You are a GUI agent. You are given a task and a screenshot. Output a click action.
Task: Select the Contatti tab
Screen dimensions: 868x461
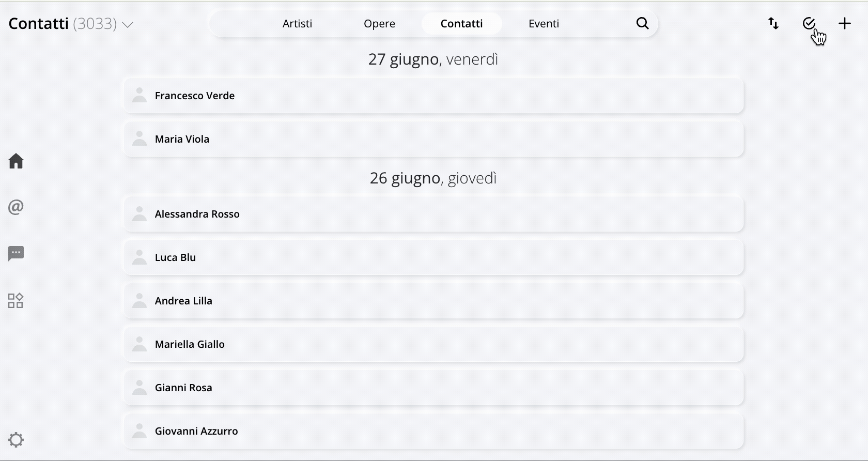[x=461, y=23]
